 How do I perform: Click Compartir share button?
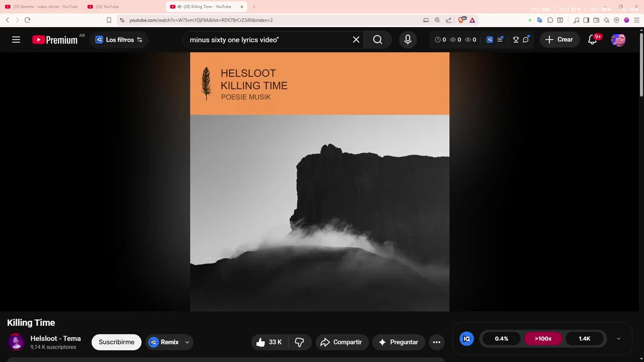tap(342, 342)
